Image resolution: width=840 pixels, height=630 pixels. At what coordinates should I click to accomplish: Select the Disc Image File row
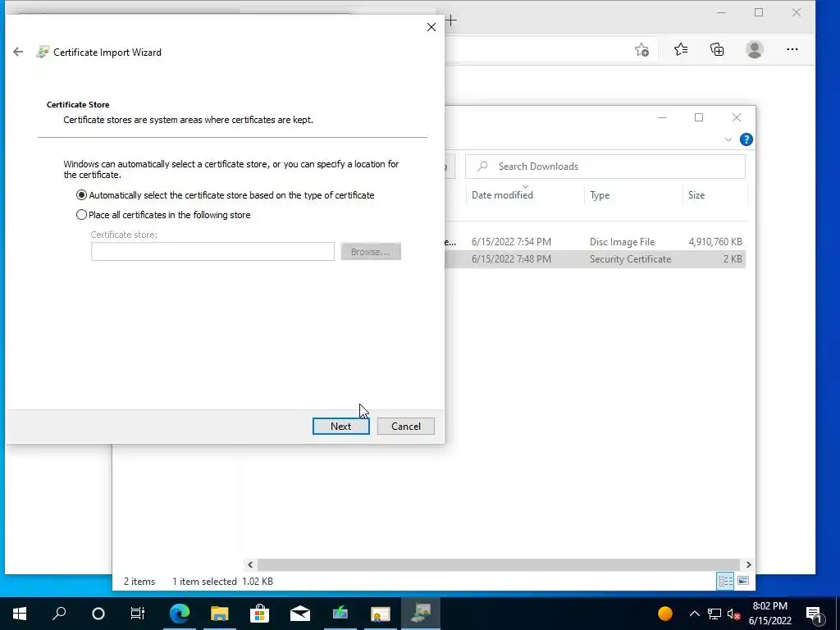pyautogui.click(x=596, y=242)
